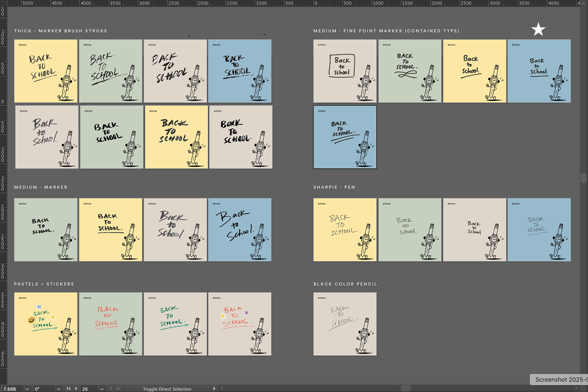Click scroll right arrow on horizontal scrollbar
This screenshot has width=588, height=392.
click(576, 389)
